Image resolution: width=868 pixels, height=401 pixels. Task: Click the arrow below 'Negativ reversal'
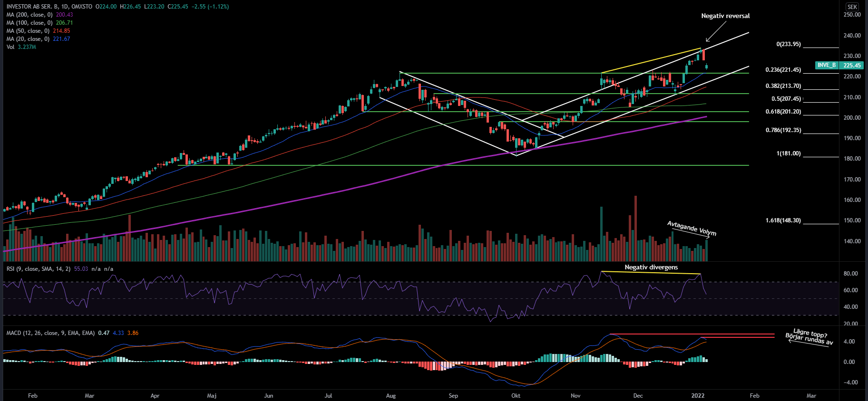click(x=715, y=32)
